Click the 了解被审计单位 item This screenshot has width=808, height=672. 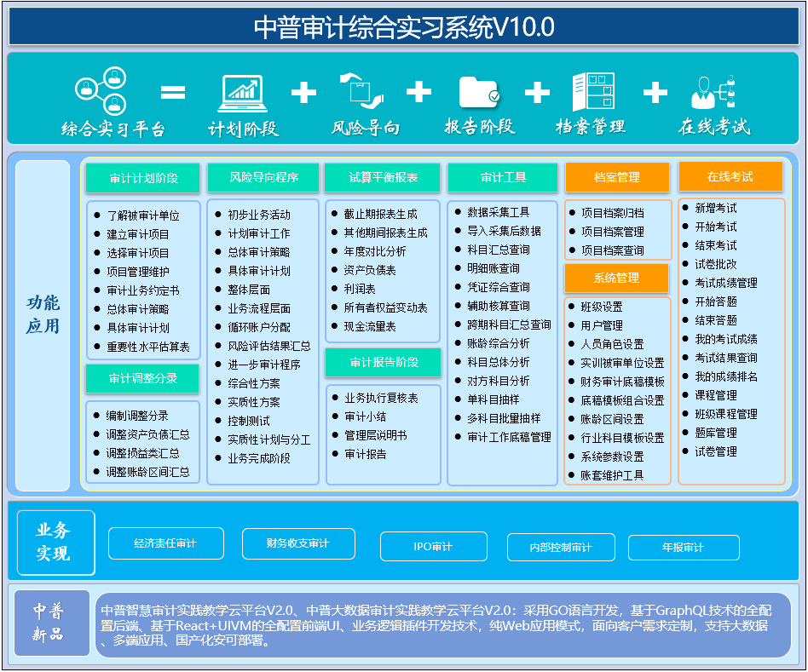pos(142,215)
